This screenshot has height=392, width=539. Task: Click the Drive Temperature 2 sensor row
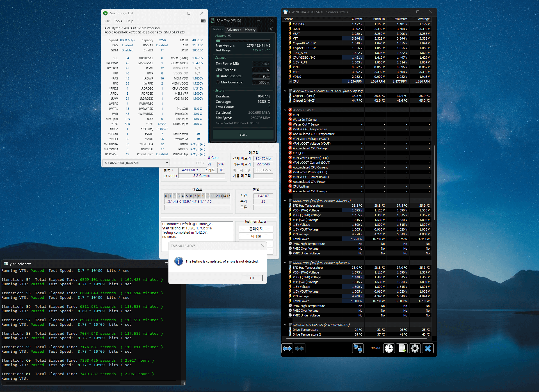(x=360, y=334)
